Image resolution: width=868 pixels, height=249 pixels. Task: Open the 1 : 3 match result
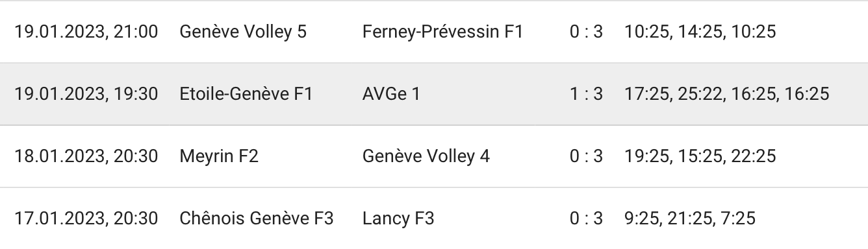click(x=586, y=94)
